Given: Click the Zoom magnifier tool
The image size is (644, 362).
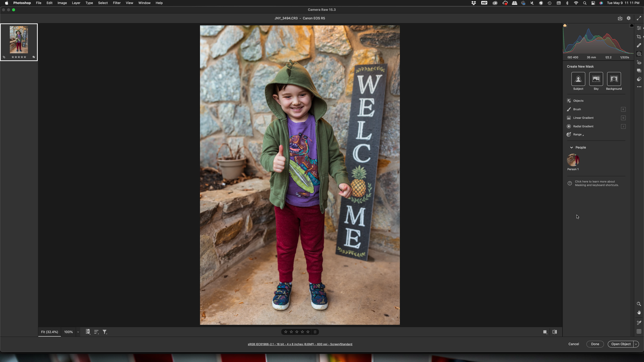Looking at the screenshot, I should 639,304.
